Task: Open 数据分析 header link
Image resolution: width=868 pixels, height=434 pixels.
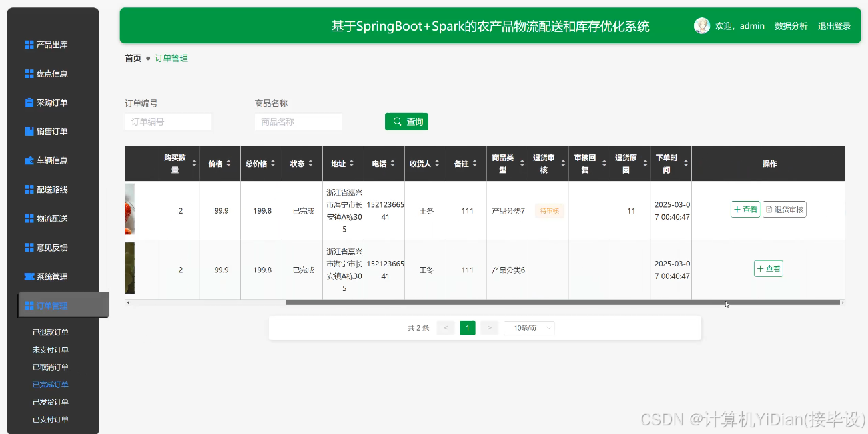Action: [791, 26]
